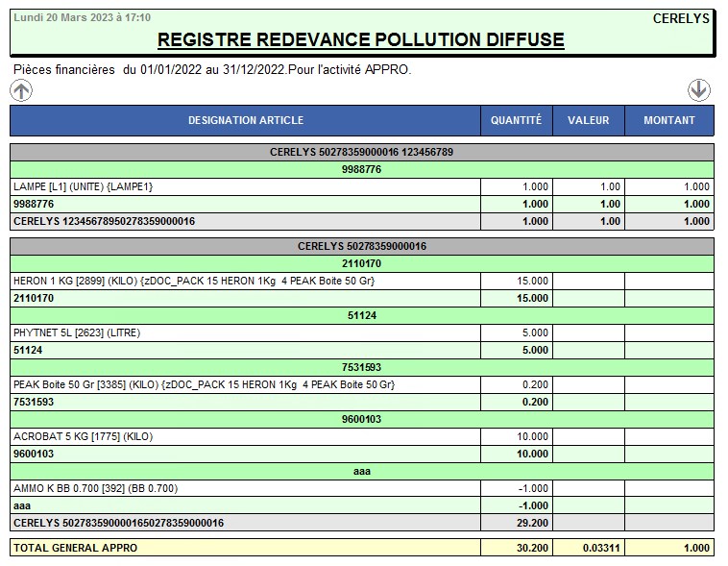
Task: Click the MONTANT column header
Action: [x=669, y=120]
